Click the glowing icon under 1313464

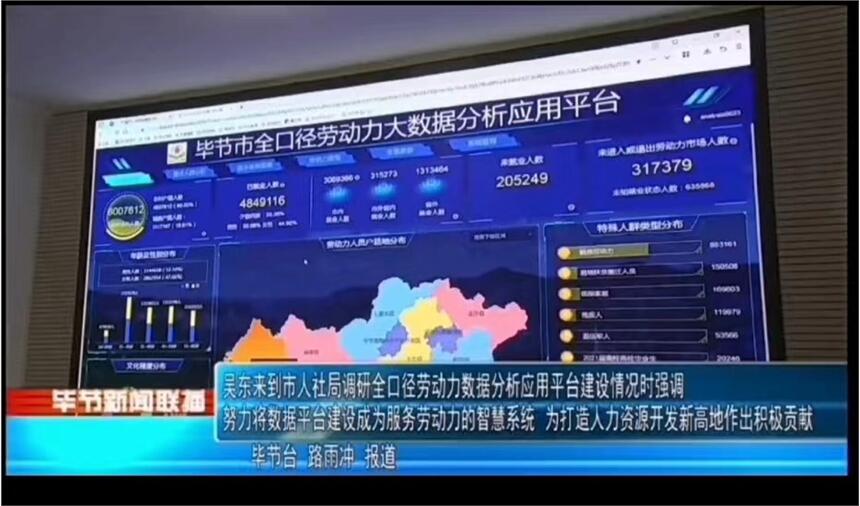pos(432,186)
